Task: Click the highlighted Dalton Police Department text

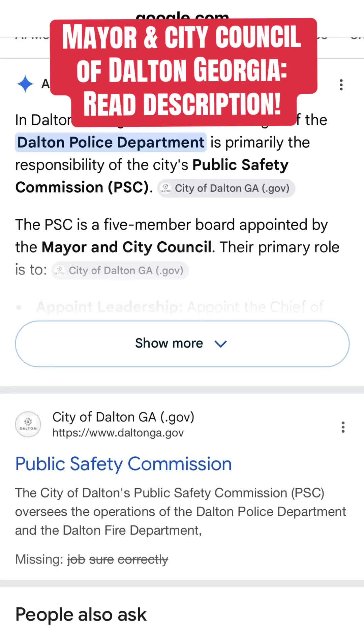Action: (x=111, y=142)
